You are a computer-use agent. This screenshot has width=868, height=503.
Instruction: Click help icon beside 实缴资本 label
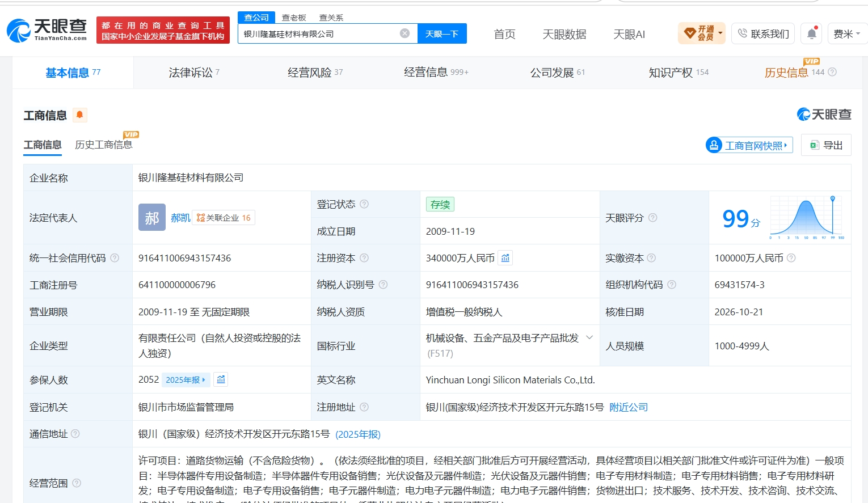[x=651, y=258]
